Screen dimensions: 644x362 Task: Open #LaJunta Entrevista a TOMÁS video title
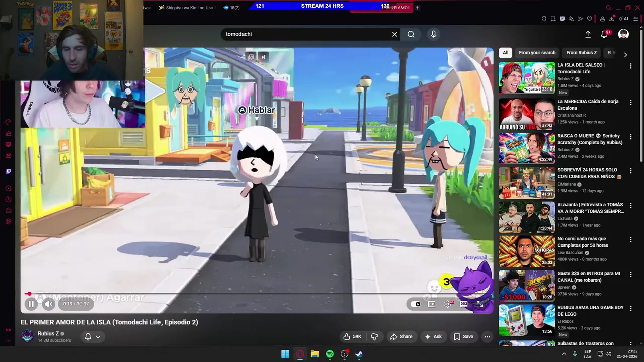(591, 208)
